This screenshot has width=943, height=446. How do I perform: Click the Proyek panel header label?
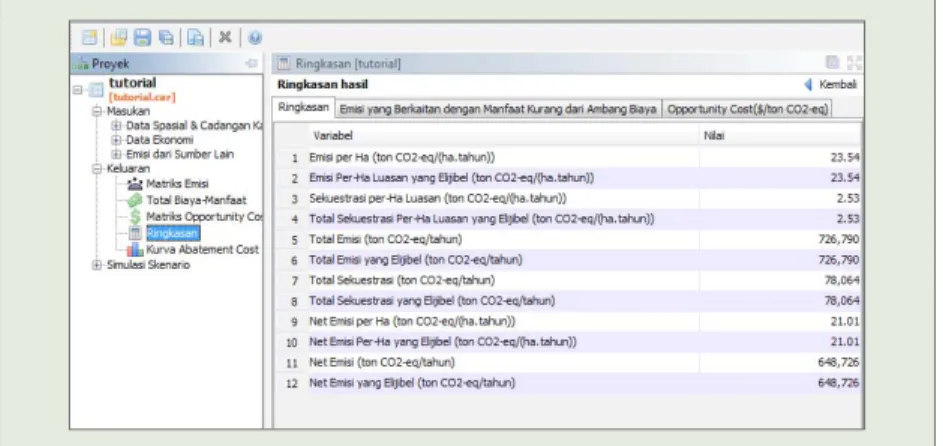[110, 64]
